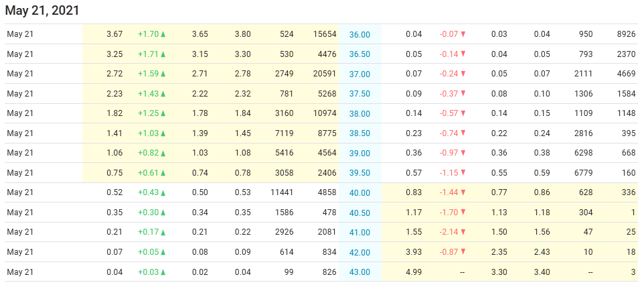Select the 37.00 strike price
The width and height of the screenshot is (644, 289).
[x=359, y=74]
